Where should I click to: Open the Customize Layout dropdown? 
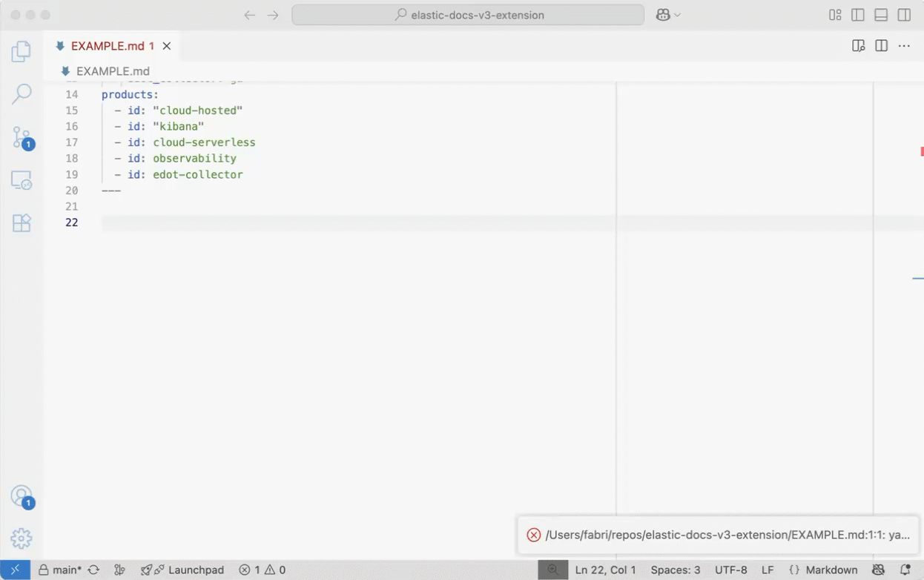835,15
